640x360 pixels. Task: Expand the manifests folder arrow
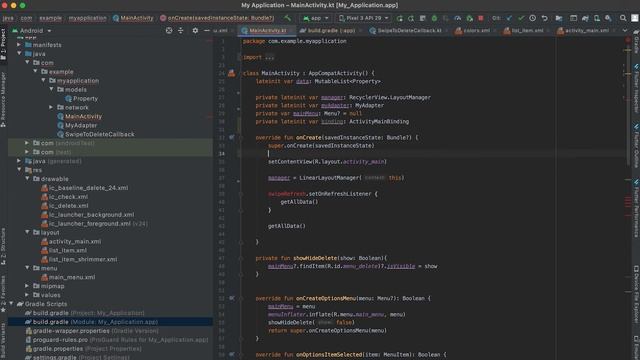(19, 44)
